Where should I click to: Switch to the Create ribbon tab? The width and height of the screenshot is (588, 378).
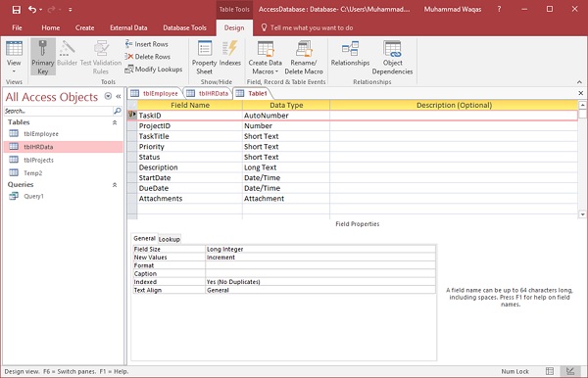pyautogui.click(x=84, y=27)
